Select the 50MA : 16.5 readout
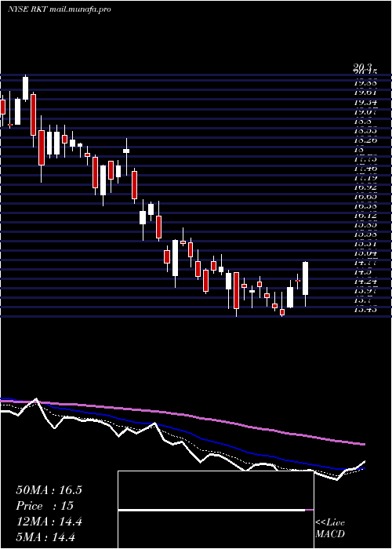This screenshot has width=392, height=549. tap(49, 490)
